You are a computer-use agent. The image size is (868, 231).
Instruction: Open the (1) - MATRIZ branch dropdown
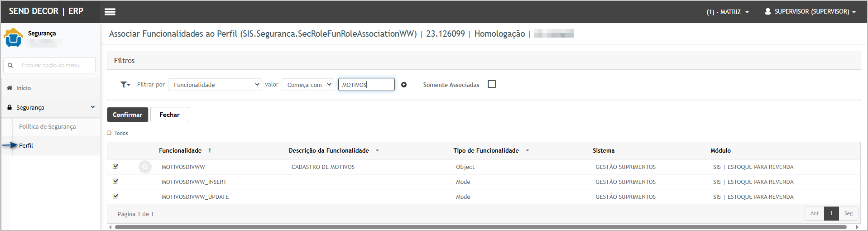(727, 12)
